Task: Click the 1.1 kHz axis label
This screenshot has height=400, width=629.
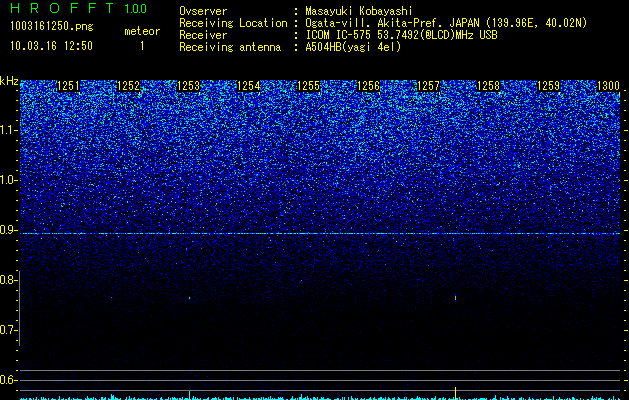Action: point(8,130)
